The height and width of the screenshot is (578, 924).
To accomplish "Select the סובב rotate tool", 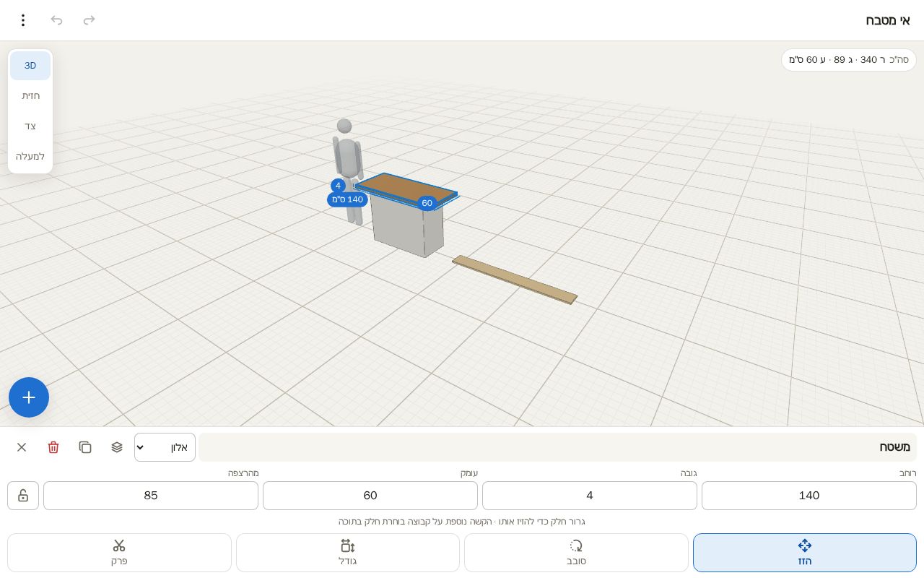I will [576, 553].
